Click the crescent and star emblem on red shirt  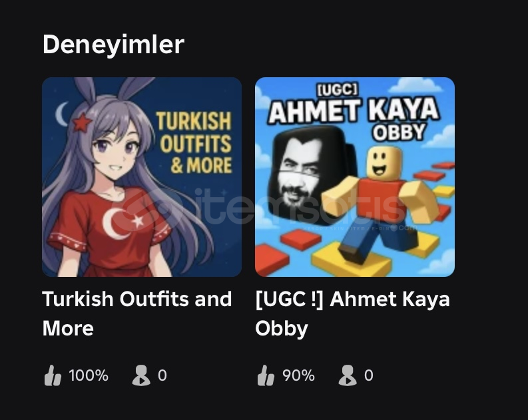(123, 223)
